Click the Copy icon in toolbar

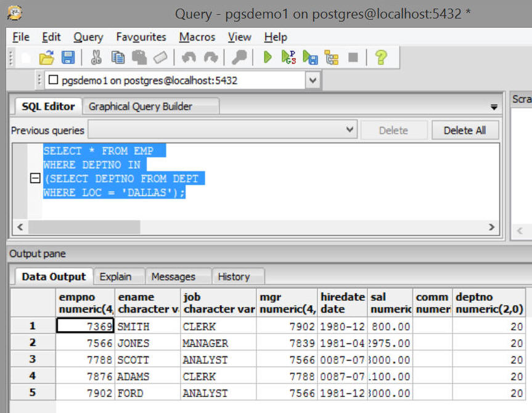point(118,58)
